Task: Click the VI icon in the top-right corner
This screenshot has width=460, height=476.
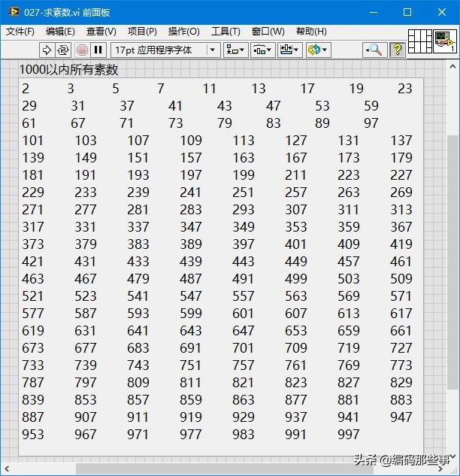Action: pos(445,41)
